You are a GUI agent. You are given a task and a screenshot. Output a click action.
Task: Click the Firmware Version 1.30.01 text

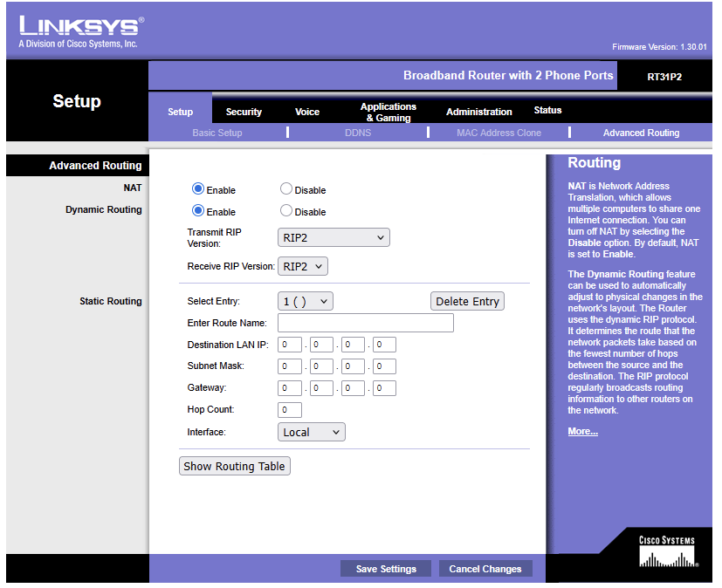pyautogui.click(x=659, y=47)
